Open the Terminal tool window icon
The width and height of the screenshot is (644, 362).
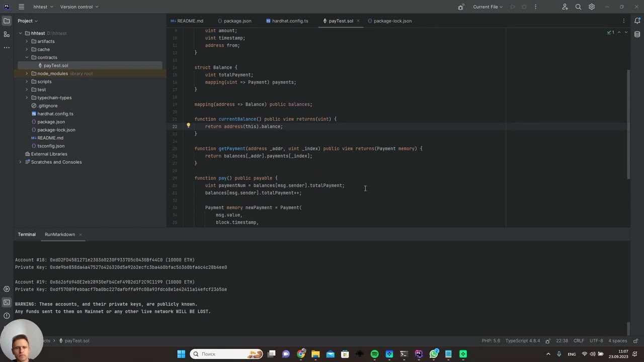click(x=7, y=302)
